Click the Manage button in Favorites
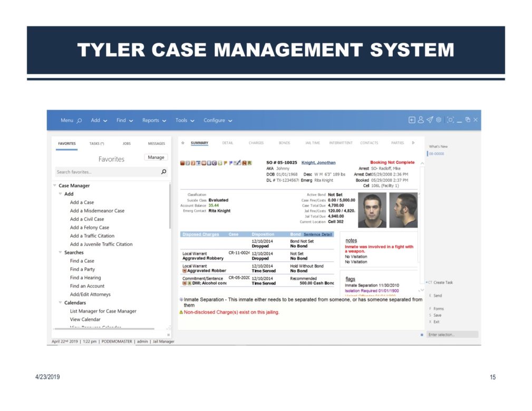This screenshot has height=411, width=532. click(x=156, y=158)
